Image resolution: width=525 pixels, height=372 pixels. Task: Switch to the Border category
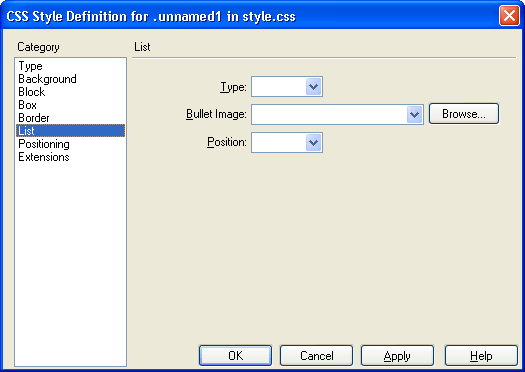point(34,118)
